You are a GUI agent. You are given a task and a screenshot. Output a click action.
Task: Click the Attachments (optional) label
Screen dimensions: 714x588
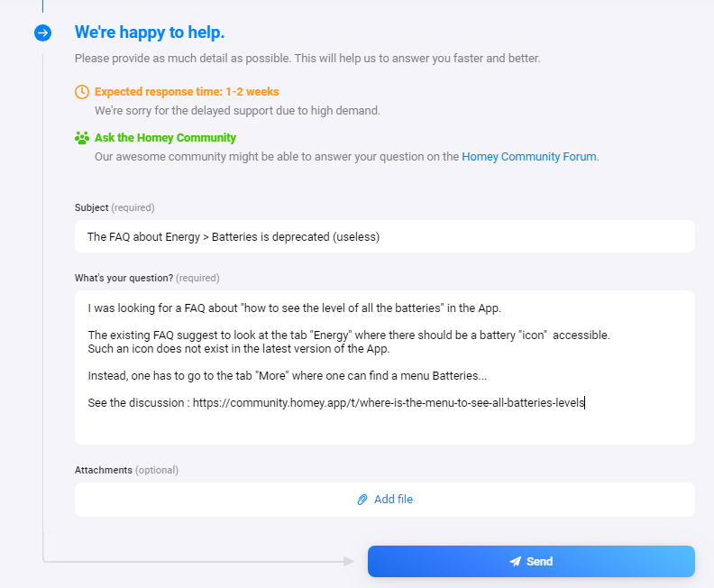click(126, 470)
